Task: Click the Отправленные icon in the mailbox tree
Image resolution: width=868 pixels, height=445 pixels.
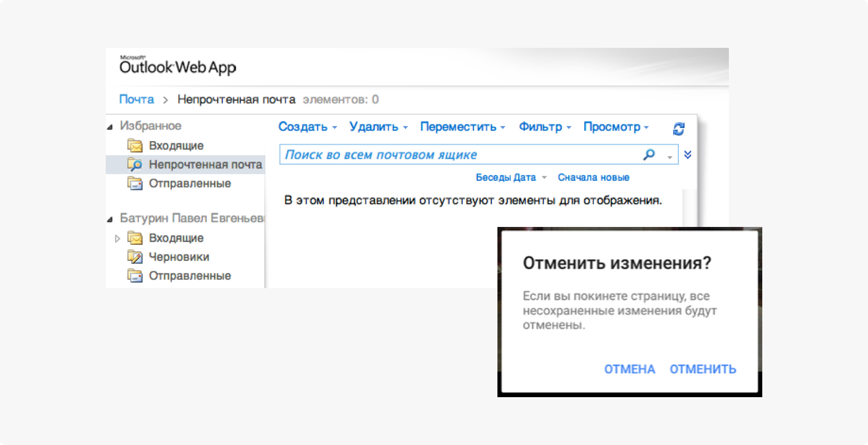Action: click(x=135, y=275)
